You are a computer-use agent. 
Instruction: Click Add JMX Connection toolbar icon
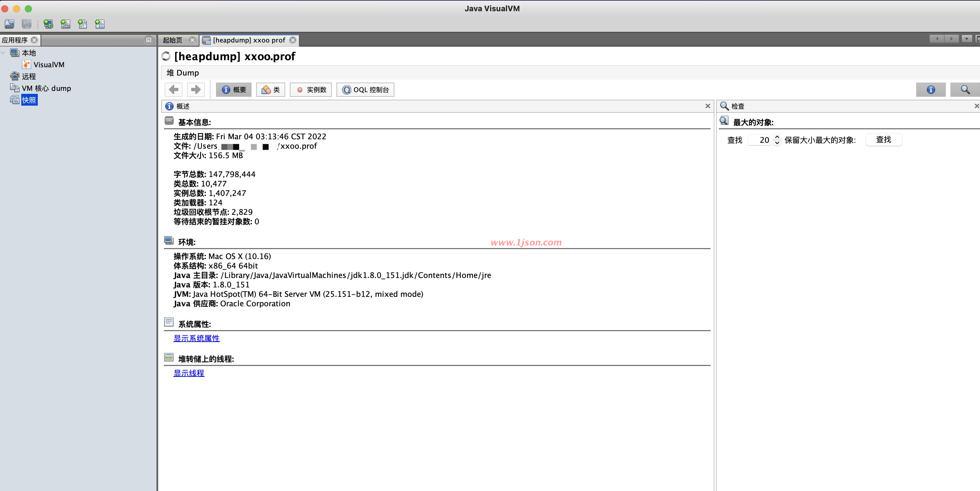coord(66,24)
